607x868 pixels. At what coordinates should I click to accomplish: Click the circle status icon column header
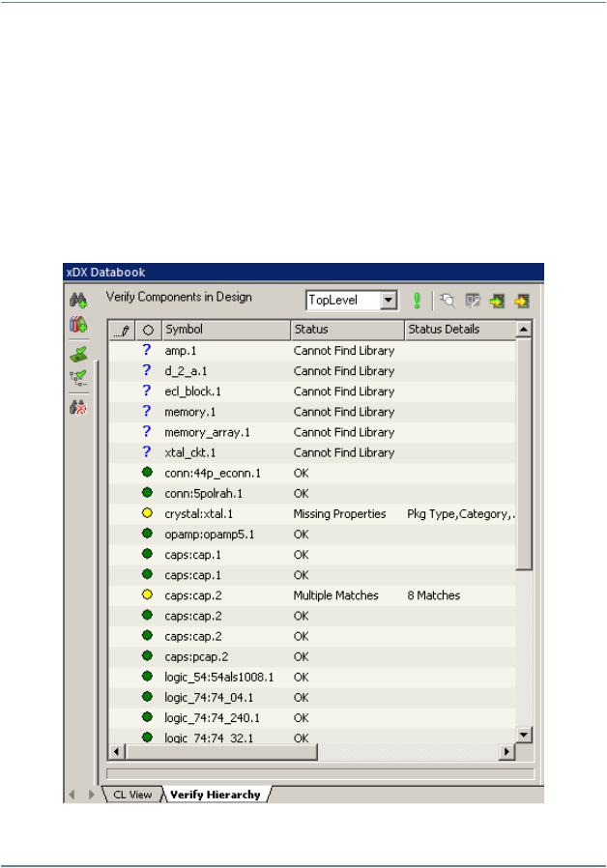(148, 330)
